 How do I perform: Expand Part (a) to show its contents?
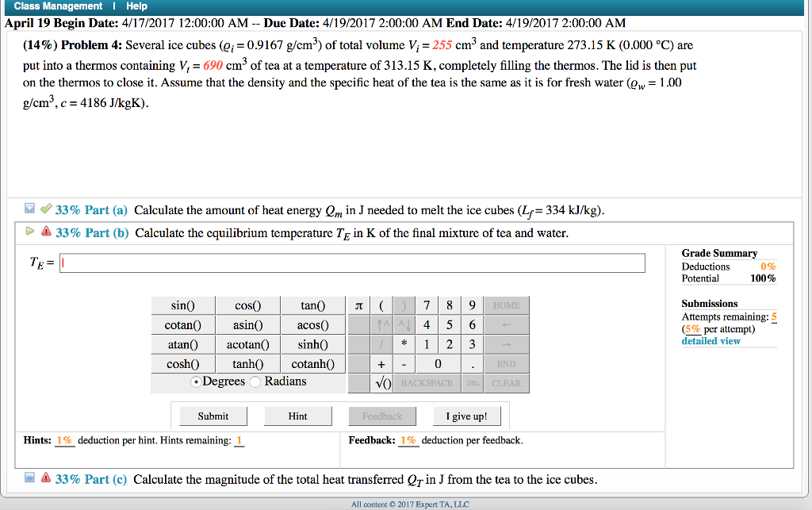29,209
